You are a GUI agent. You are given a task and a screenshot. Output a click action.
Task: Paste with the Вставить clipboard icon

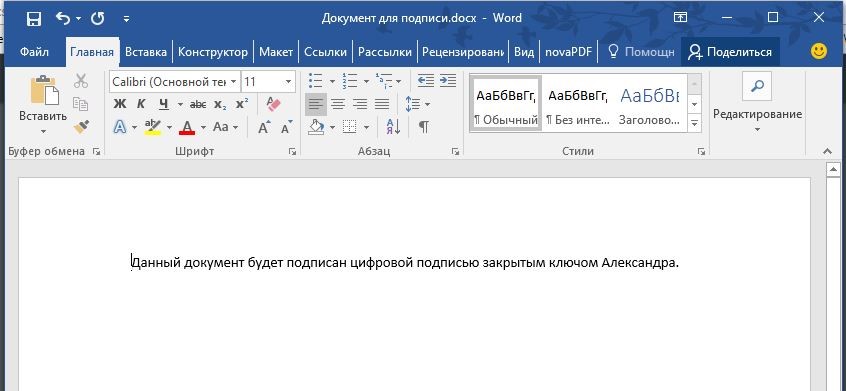43,90
